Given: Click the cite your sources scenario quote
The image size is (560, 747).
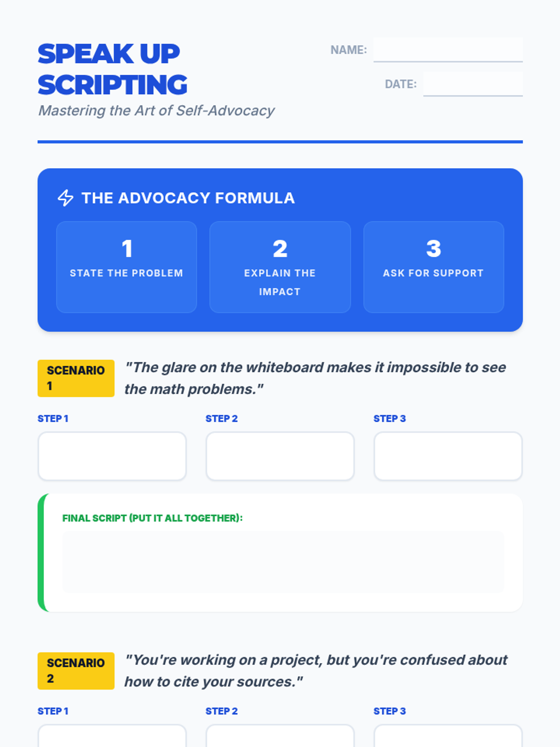Looking at the screenshot, I should click(316, 671).
